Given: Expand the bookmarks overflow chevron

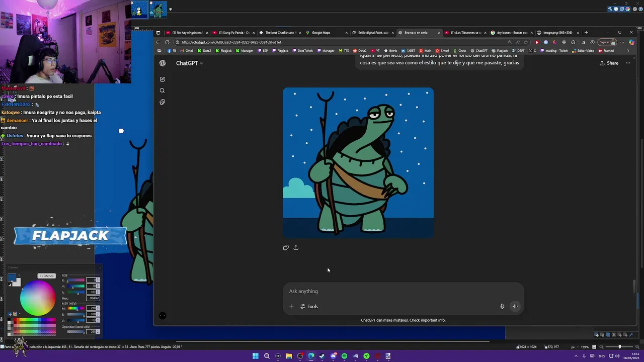Looking at the screenshot, I should (x=627, y=51).
